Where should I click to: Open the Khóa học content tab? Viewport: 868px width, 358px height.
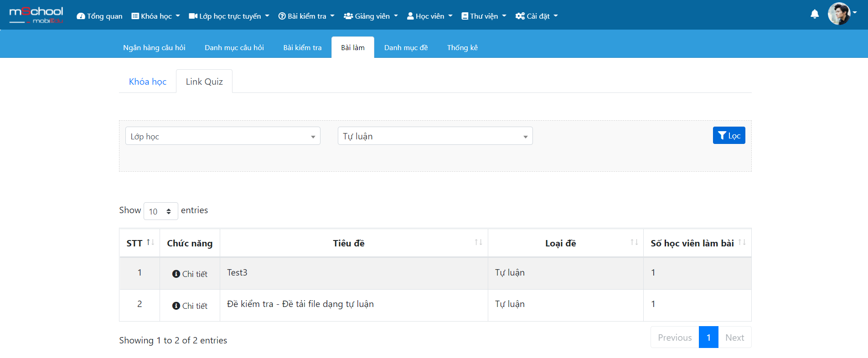(x=148, y=82)
